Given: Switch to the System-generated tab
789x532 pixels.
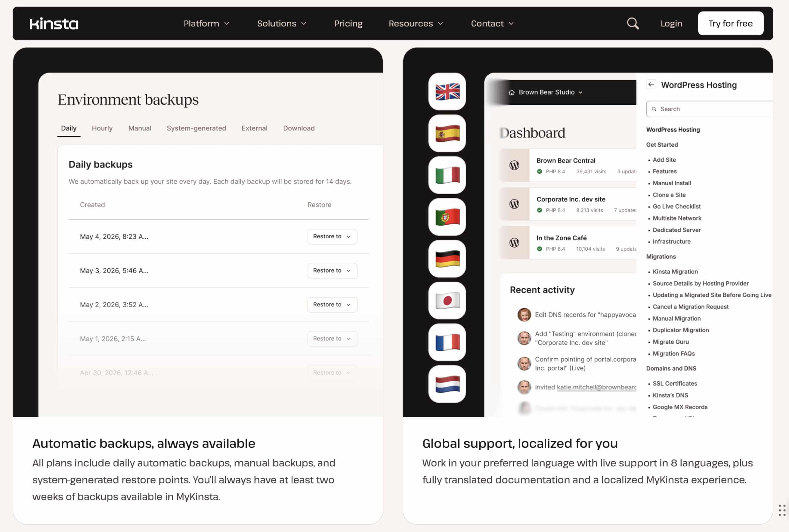Looking at the screenshot, I should (196, 128).
